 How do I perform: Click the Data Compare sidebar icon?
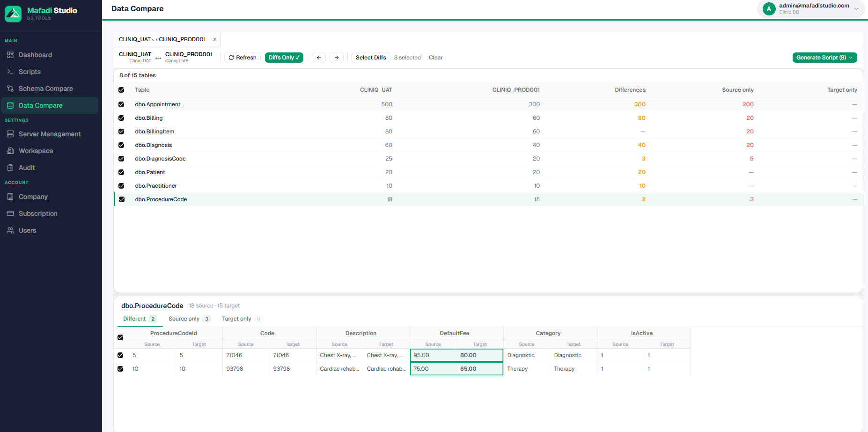10,105
